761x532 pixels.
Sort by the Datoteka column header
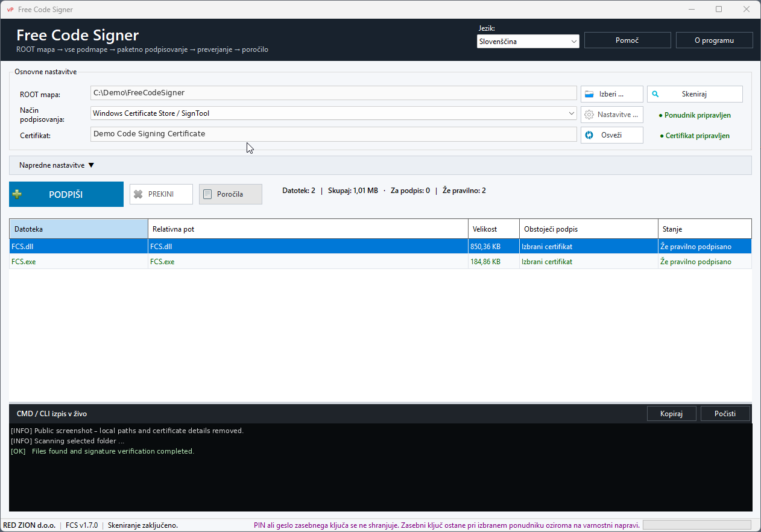coord(78,229)
